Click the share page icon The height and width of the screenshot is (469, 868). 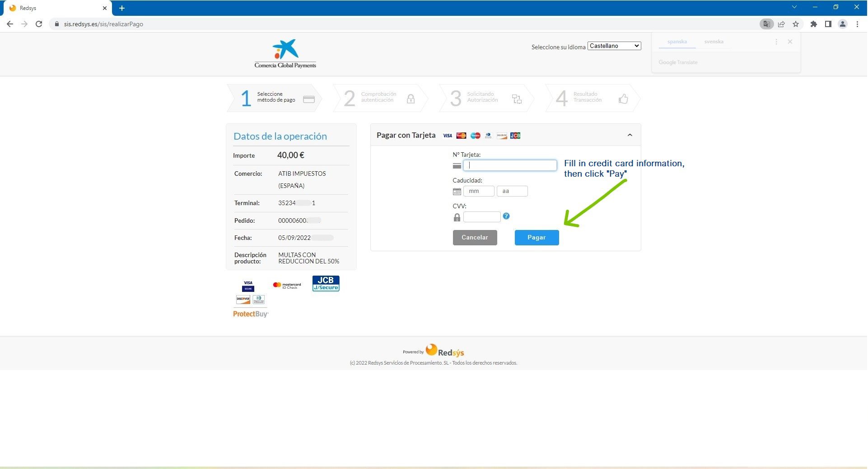(x=781, y=24)
